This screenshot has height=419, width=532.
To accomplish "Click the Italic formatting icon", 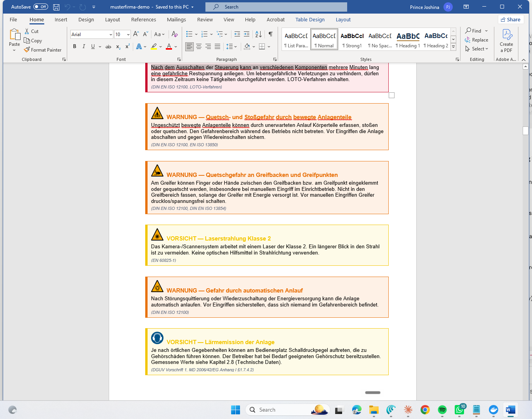I will 83,47.
